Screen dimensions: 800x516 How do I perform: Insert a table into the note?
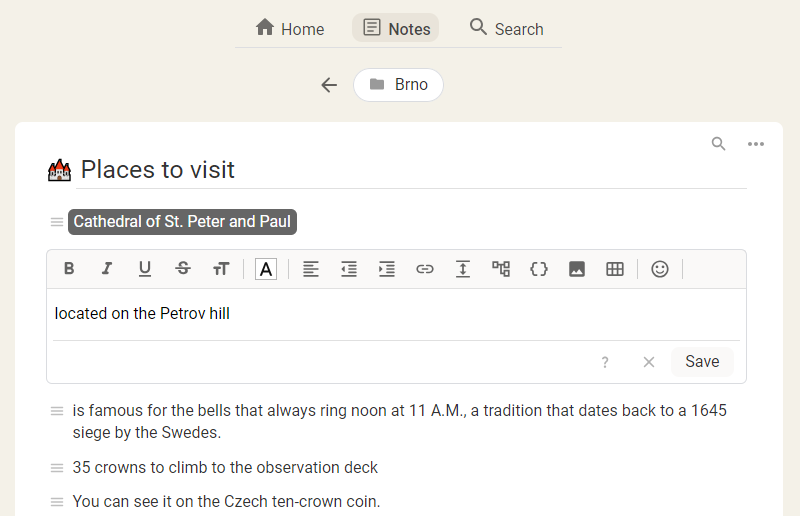pos(615,269)
